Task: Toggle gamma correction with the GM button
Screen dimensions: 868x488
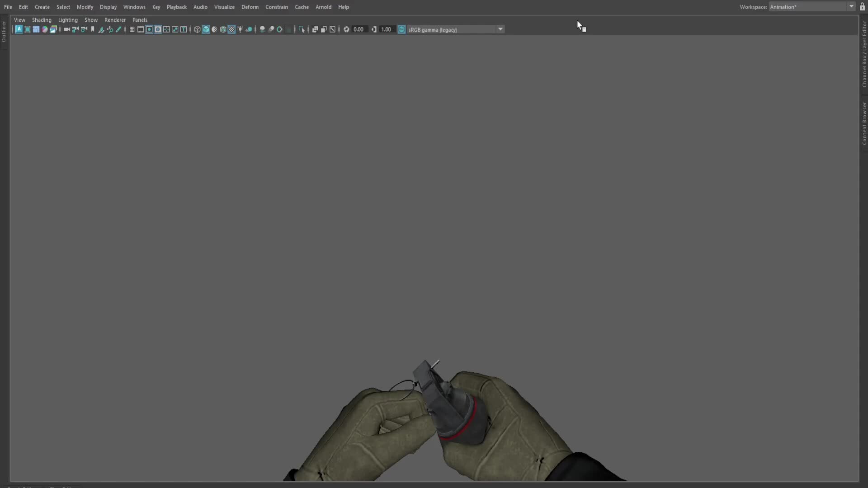Action: pos(401,29)
